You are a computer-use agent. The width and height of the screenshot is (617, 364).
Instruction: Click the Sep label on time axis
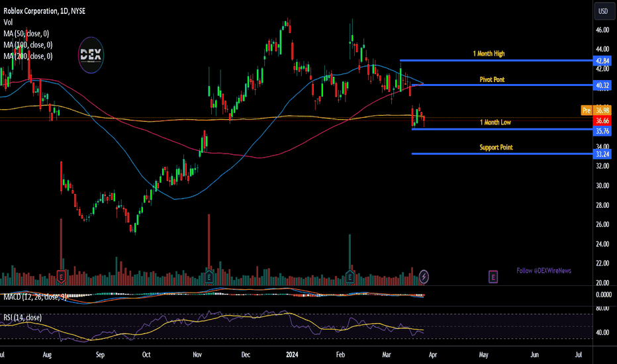[x=101, y=355]
